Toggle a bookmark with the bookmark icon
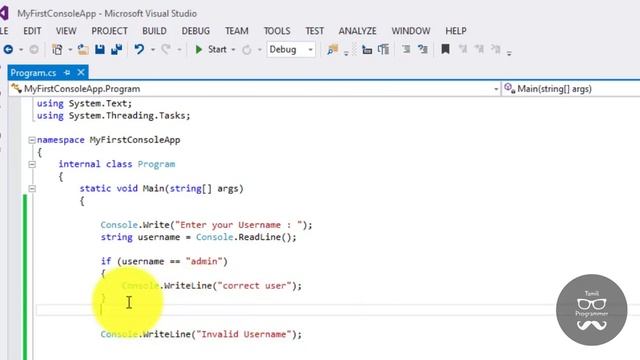640x360 pixels. 445,49
